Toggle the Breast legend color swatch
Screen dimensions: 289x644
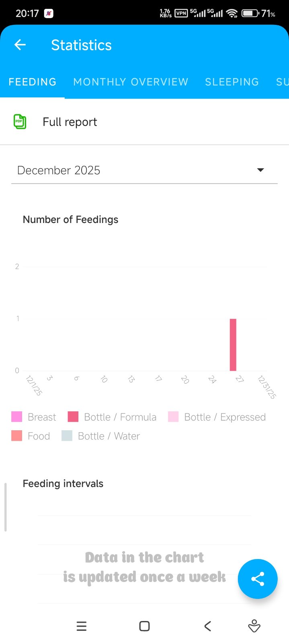coord(17,417)
